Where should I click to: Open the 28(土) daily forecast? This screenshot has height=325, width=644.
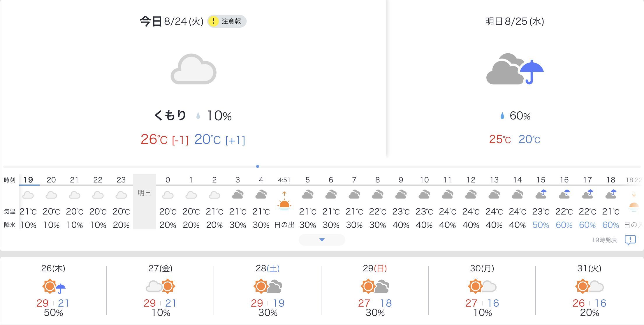(x=268, y=290)
